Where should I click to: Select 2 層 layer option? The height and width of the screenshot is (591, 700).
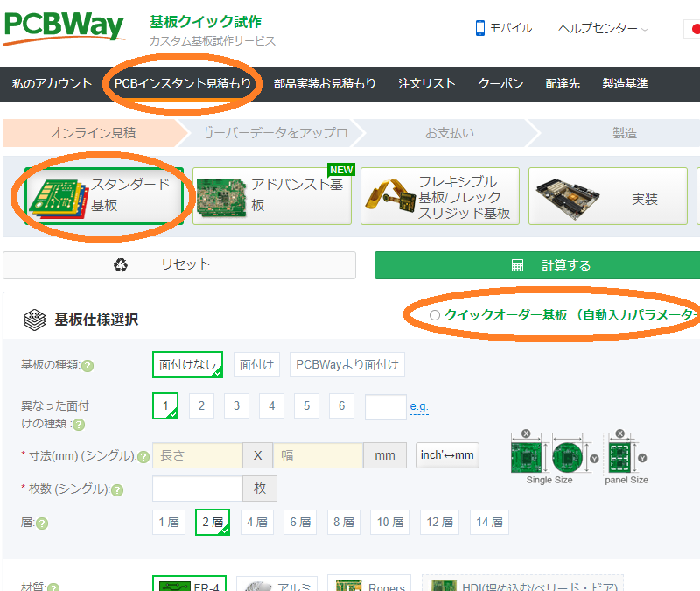pos(213,522)
